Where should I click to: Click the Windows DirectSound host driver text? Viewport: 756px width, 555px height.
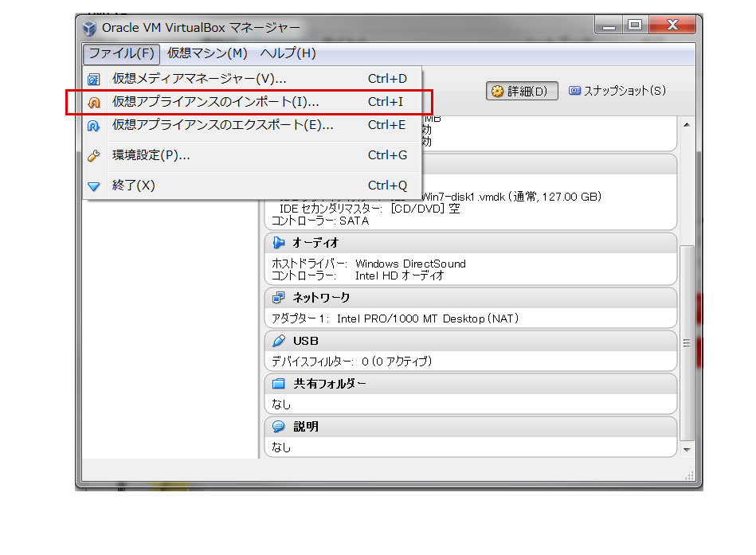click(410, 264)
